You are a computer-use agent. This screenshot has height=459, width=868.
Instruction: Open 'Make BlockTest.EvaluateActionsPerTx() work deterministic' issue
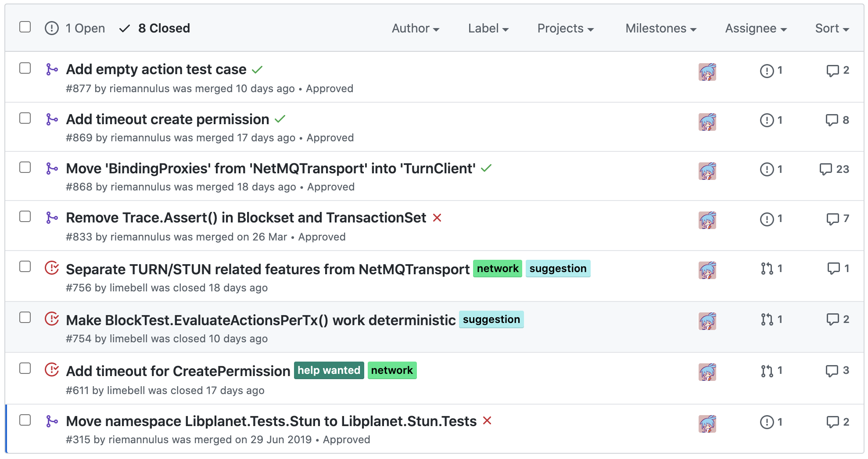click(x=261, y=320)
